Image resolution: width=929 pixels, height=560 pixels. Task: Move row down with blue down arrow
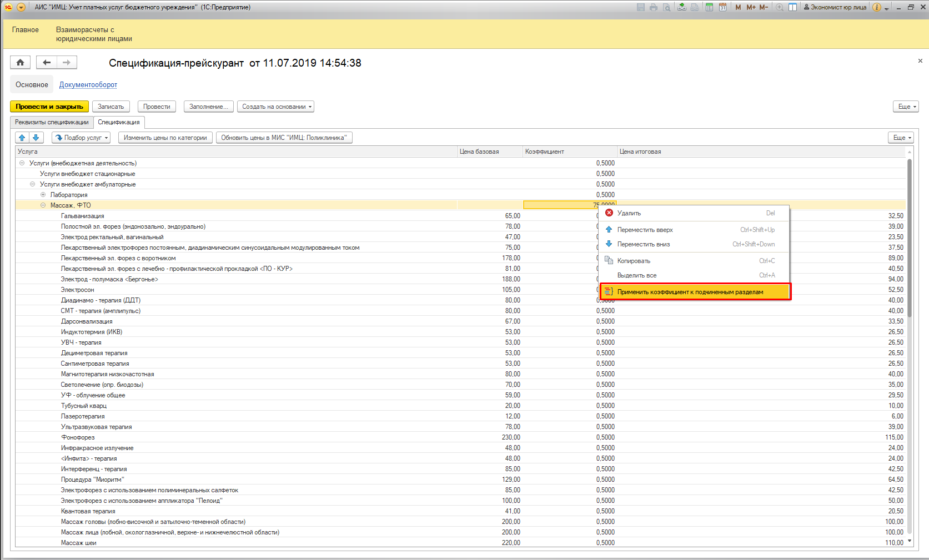tap(36, 138)
